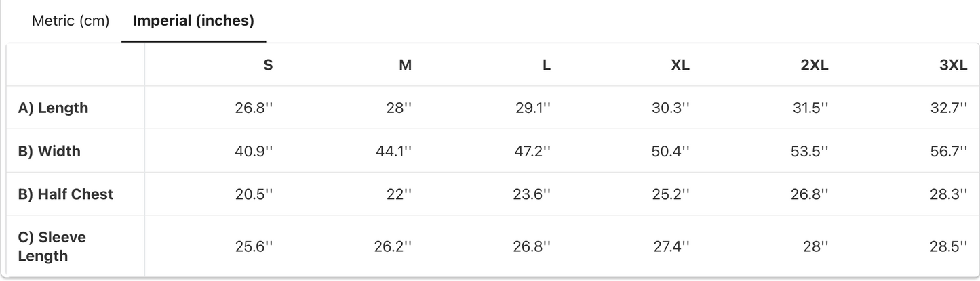Click the 27.4'' sleeve length for XL
Viewport: 980px width, 281px height.
(671, 246)
